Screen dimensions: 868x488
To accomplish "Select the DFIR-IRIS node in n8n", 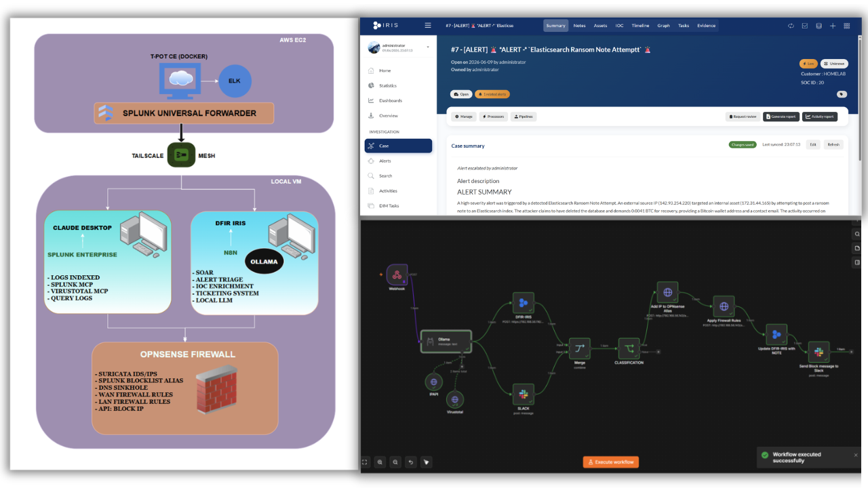I will [524, 303].
